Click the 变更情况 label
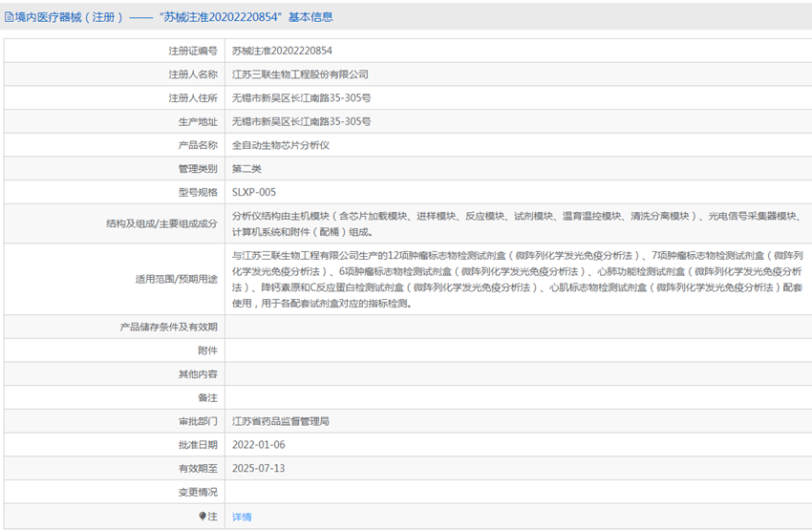Screen dimensions: 812x530 coord(198,492)
